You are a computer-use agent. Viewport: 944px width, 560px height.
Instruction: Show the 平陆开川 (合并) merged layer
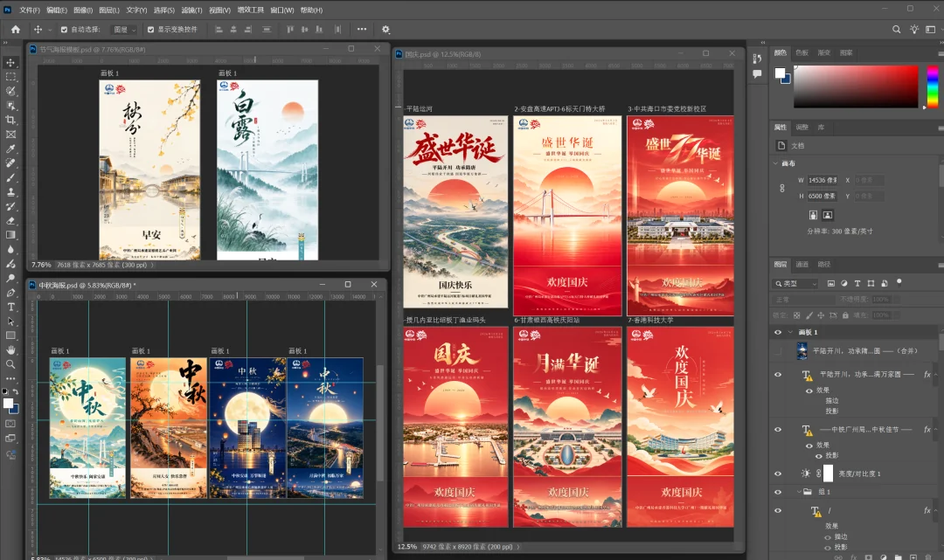coord(778,350)
